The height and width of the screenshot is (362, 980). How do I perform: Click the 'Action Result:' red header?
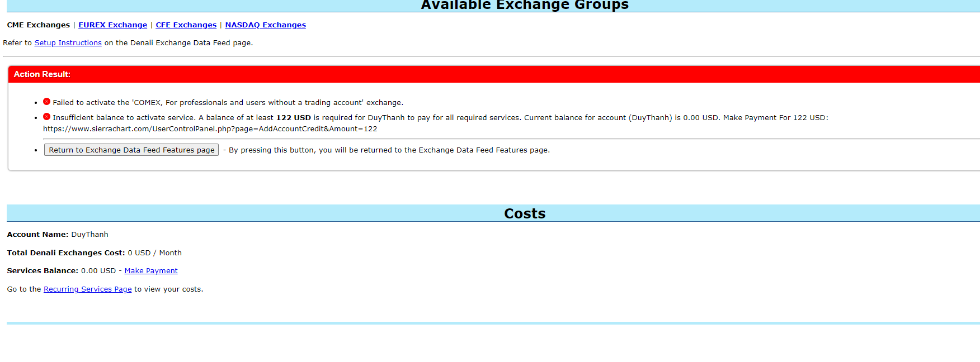click(494, 74)
